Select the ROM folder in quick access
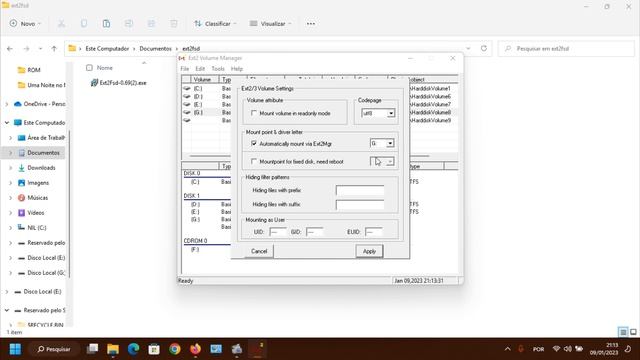640x360 pixels. point(34,70)
